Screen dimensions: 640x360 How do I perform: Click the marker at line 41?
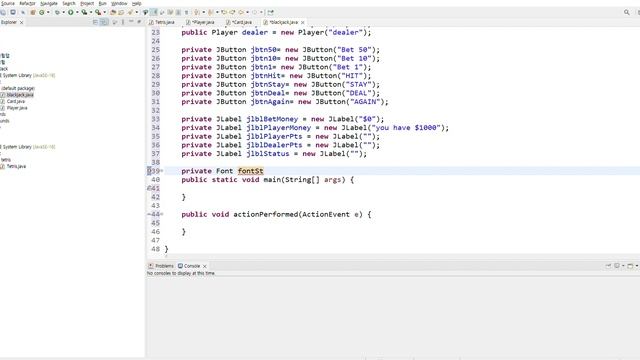coord(149,188)
